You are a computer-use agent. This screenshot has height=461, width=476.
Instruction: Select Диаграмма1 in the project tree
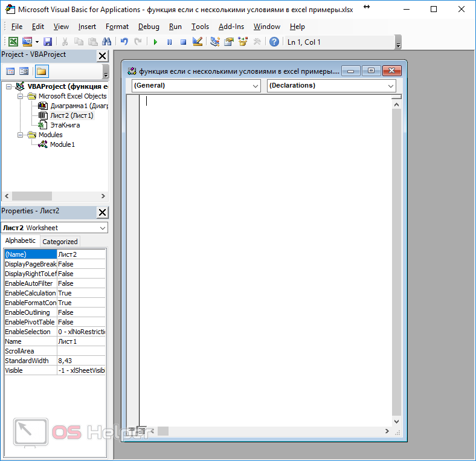point(73,106)
